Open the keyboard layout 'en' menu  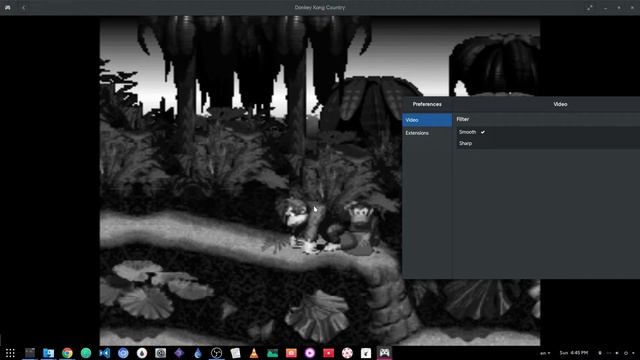(545, 353)
